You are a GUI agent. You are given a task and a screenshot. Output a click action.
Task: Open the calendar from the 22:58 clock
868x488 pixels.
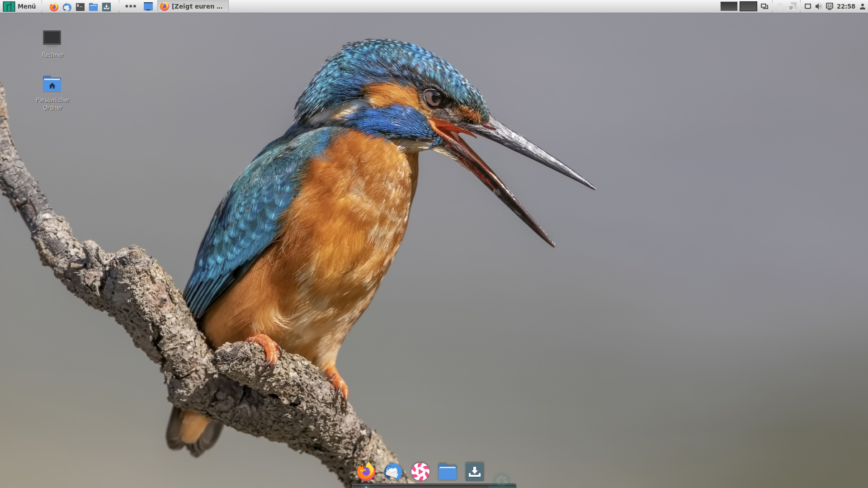pyautogui.click(x=846, y=6)
